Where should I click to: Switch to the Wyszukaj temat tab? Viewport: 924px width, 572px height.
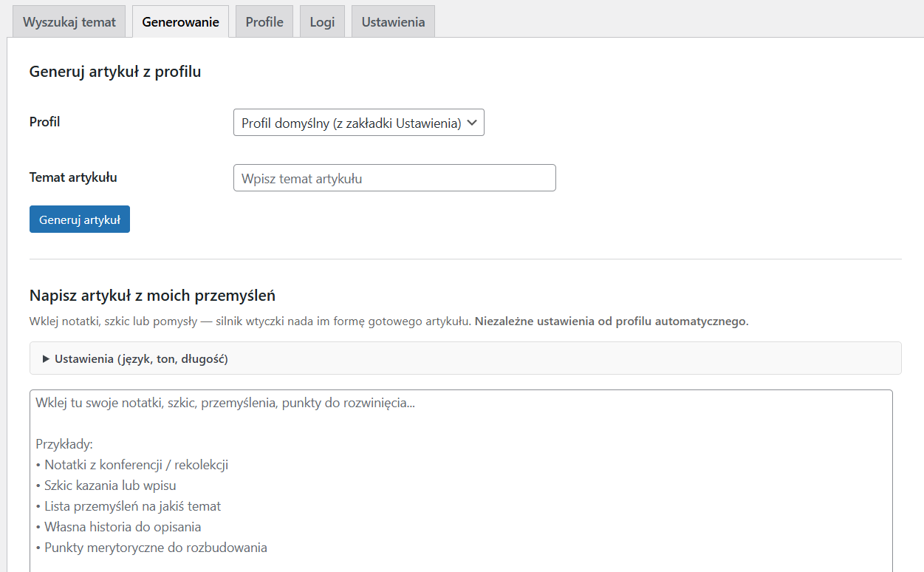click(69, 22)
